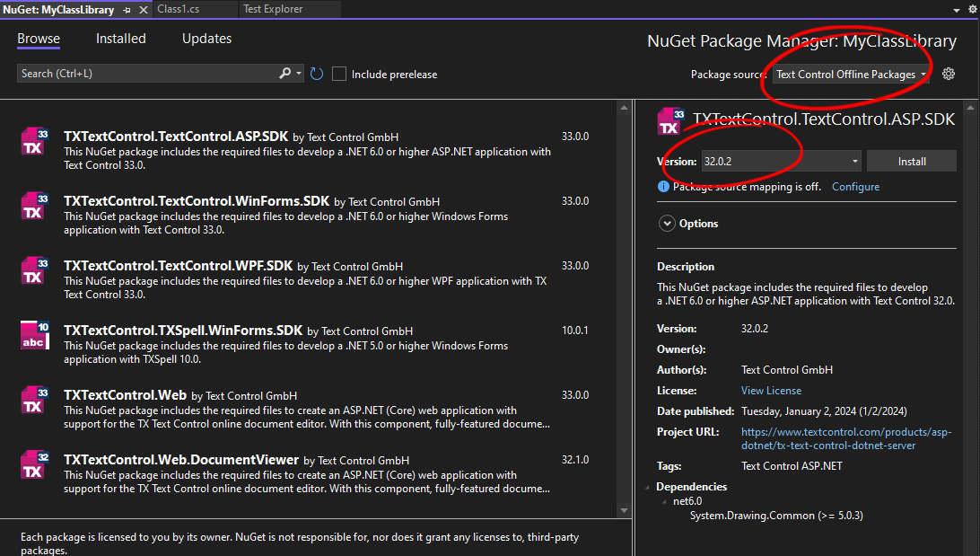980x556 pixels.
Task: Select the NuGet: MyClassLibrary tab
Action: (x=58, y=9)
